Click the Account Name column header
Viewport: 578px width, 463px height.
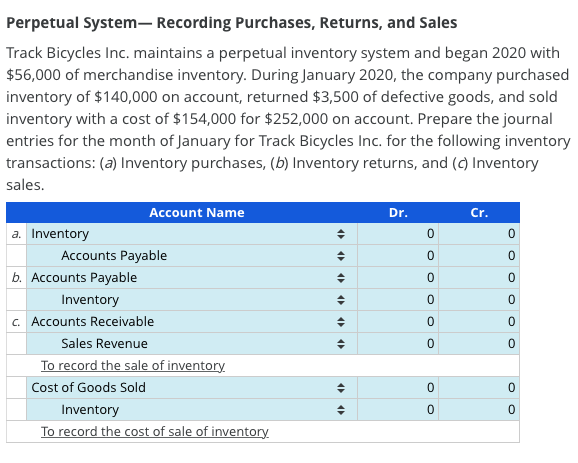(x=197, y=213)
